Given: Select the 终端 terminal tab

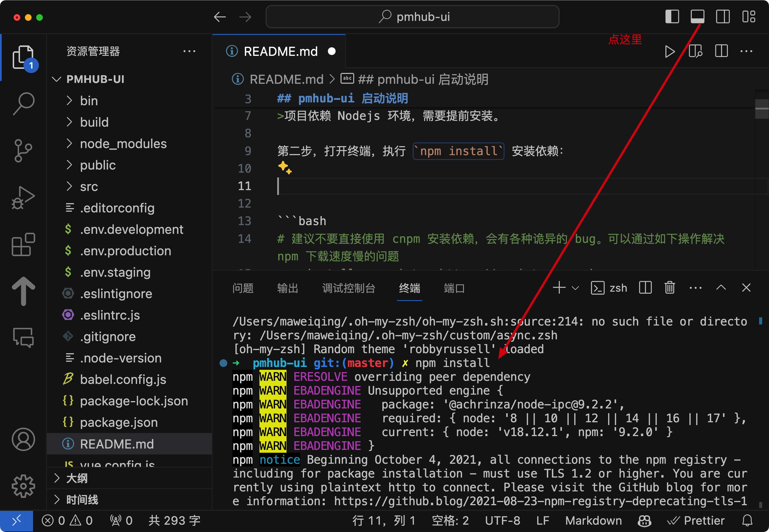Looking at the screenshot, I should point(409,288).
